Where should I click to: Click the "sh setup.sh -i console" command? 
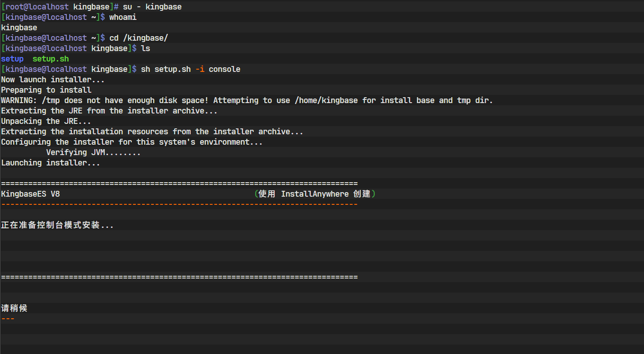[191, 69]
